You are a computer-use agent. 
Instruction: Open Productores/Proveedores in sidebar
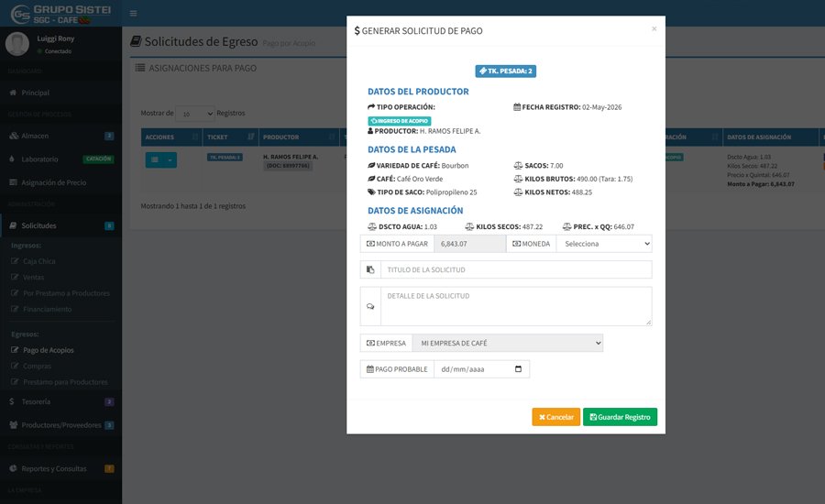[61, 425]
